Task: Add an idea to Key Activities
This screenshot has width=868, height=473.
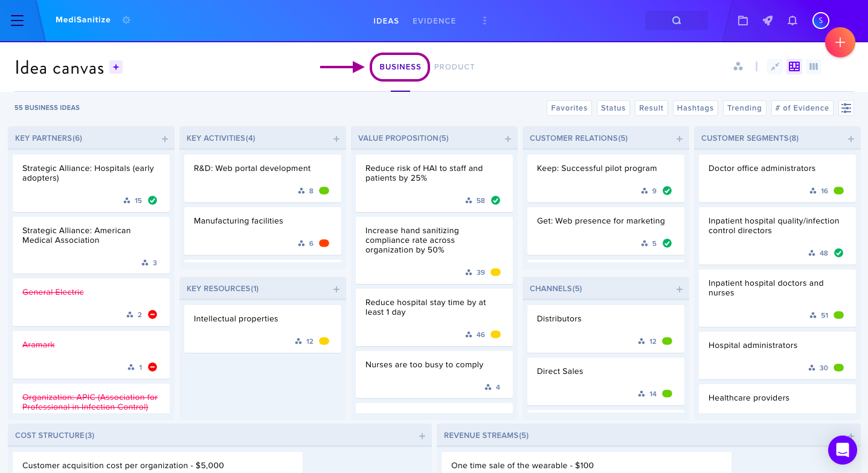Action: (x=336, y=139)
